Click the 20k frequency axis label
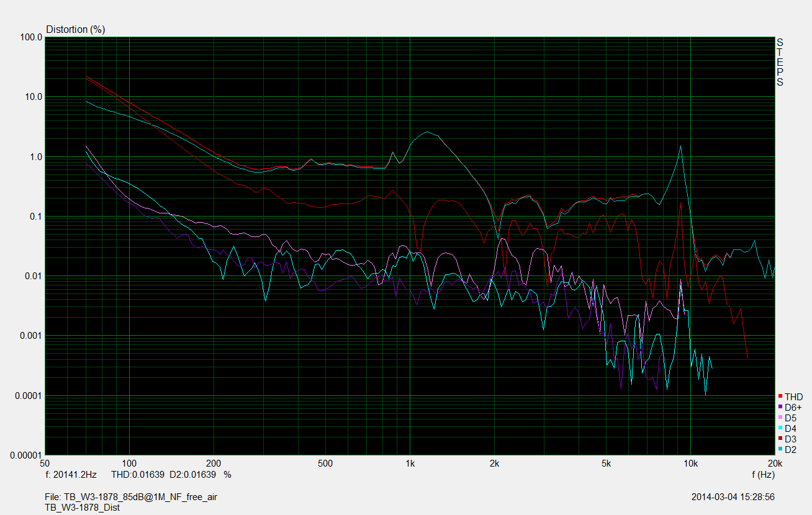Viewport: 812px width, 515px height. coord(774,464)
